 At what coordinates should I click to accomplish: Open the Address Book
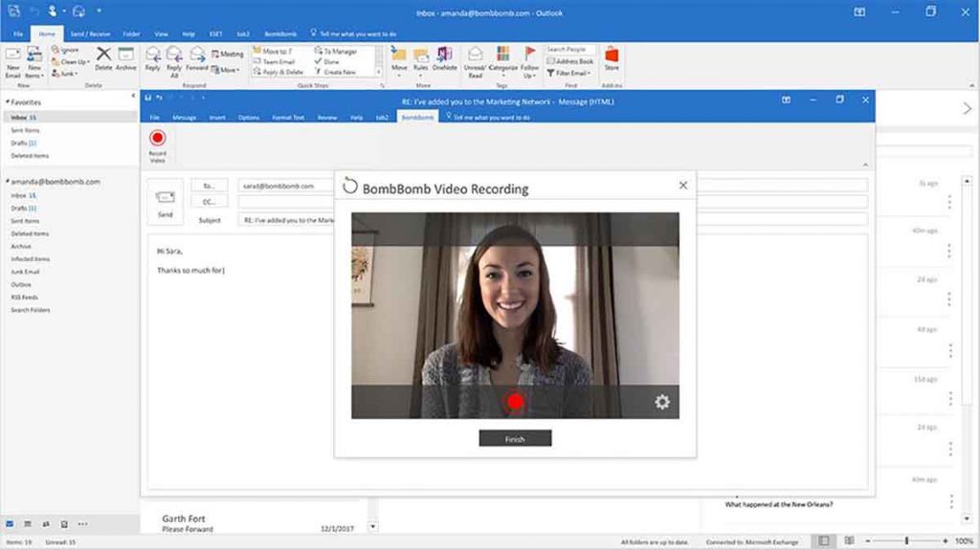[570, 61]
